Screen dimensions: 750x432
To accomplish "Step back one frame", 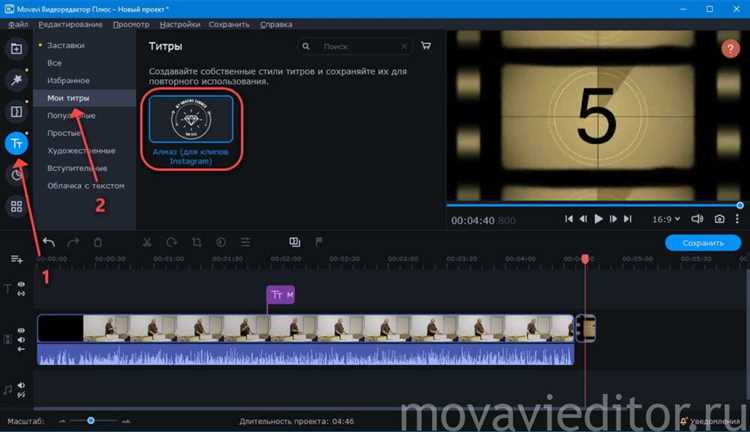I will pyautogui.click(x=583, y=219).
